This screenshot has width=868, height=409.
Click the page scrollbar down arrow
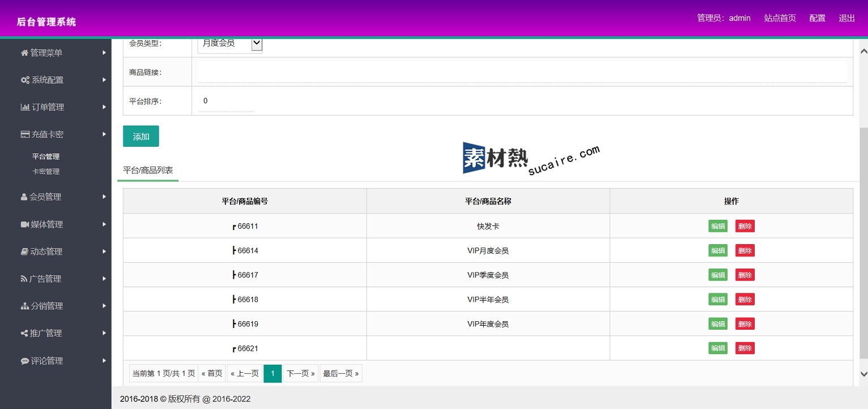863,374
